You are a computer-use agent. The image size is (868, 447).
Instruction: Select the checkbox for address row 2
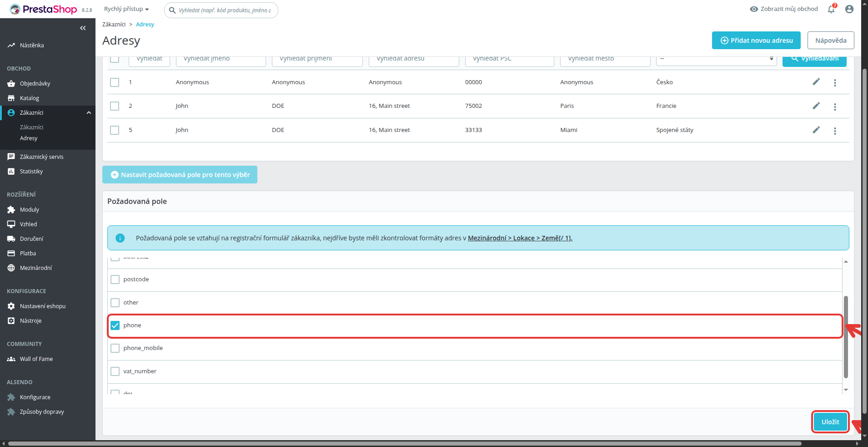tap(115, 106)
